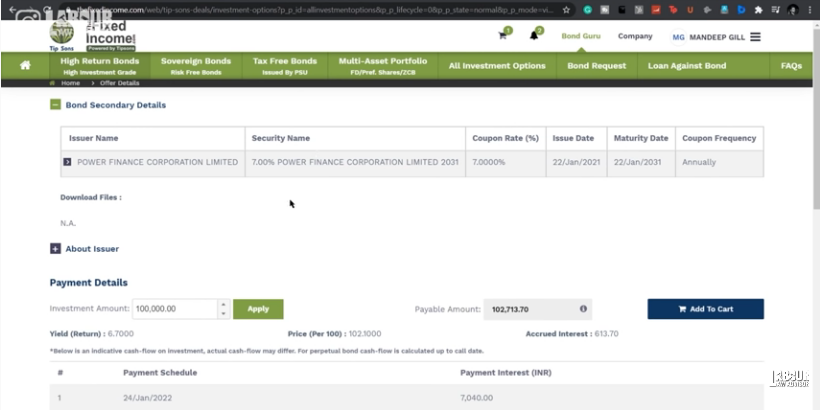The width and height of the screenshot is (820, 410).
Task: Open Sovereign Bonds menu
Action: point(196,66)
